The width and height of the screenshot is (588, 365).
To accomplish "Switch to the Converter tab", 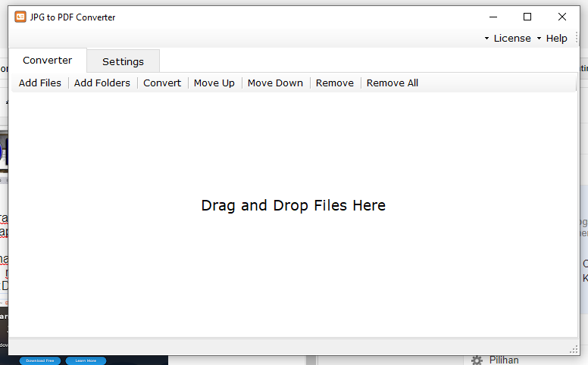I will pos(47,60).
